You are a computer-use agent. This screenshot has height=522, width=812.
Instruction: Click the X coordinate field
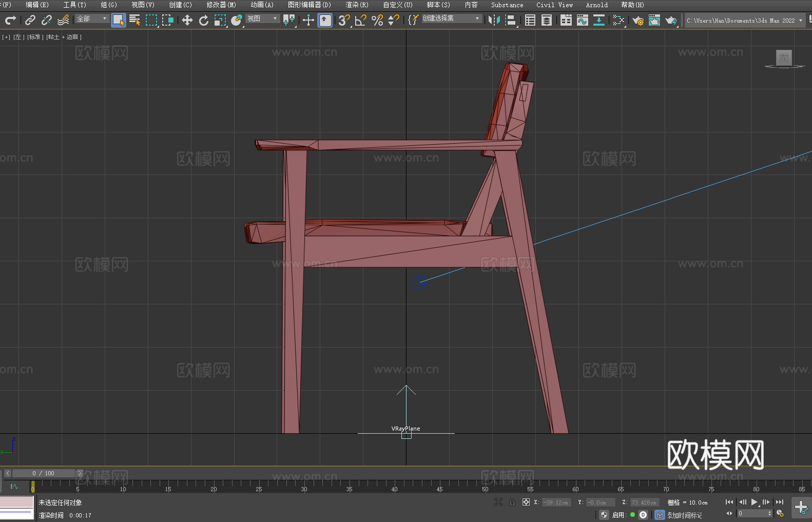[x=556, y=502]
